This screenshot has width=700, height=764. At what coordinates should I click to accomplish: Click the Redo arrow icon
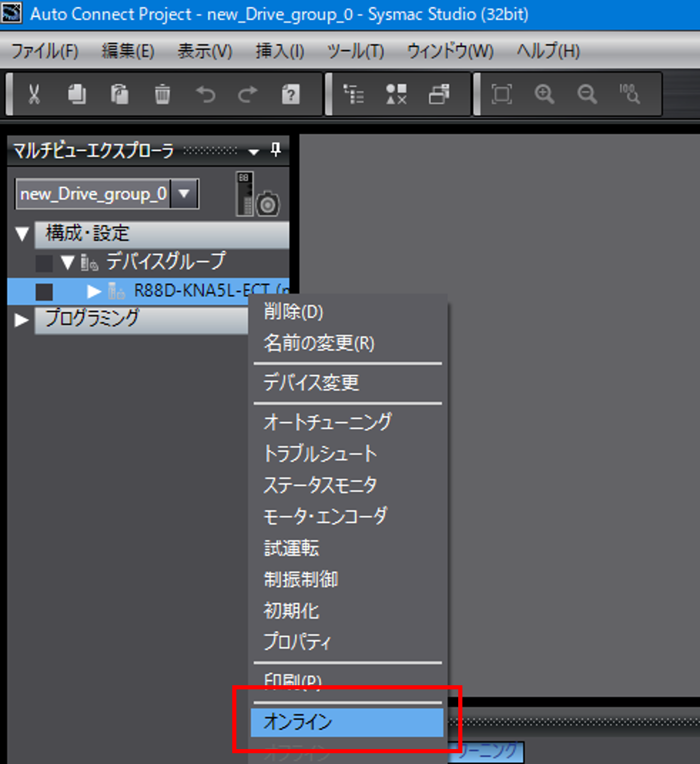(x=248, y=94)
